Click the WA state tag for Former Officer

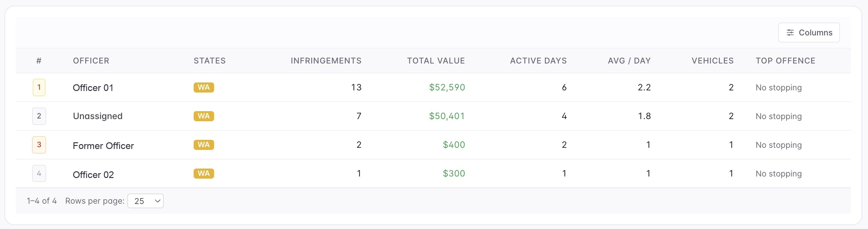coord(203,144)
